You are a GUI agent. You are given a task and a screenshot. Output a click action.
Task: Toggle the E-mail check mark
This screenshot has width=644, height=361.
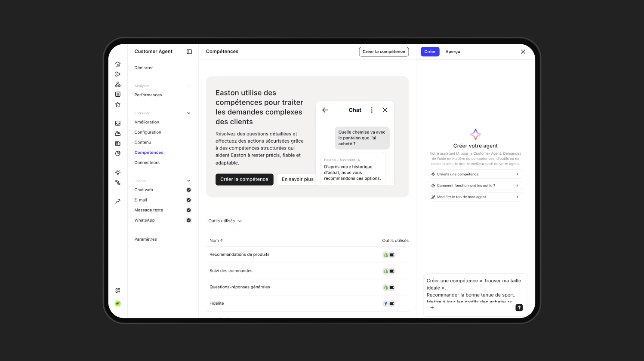pos(188,200)
